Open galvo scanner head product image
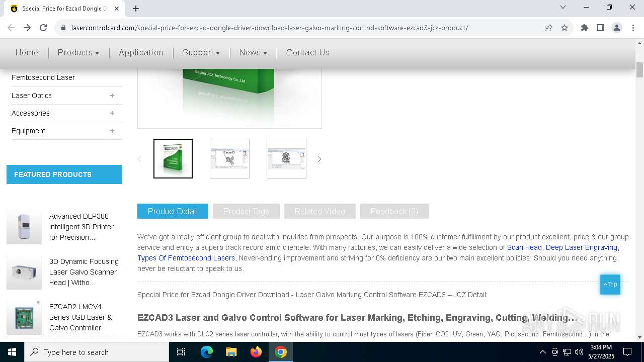 24,272
